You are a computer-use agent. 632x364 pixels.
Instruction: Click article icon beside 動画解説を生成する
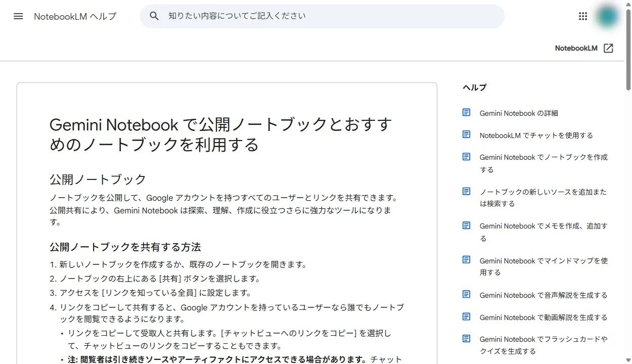point(467,316)
